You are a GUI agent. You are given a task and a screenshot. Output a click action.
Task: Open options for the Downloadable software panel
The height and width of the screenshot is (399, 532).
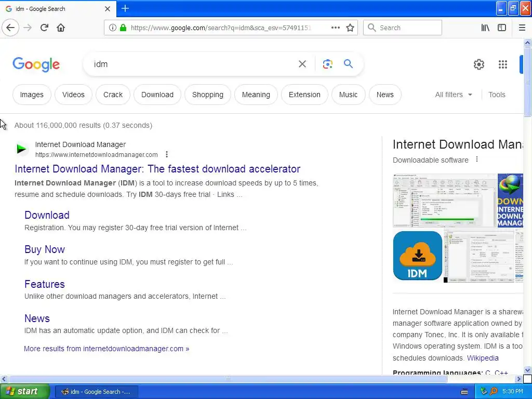(477, 159)
